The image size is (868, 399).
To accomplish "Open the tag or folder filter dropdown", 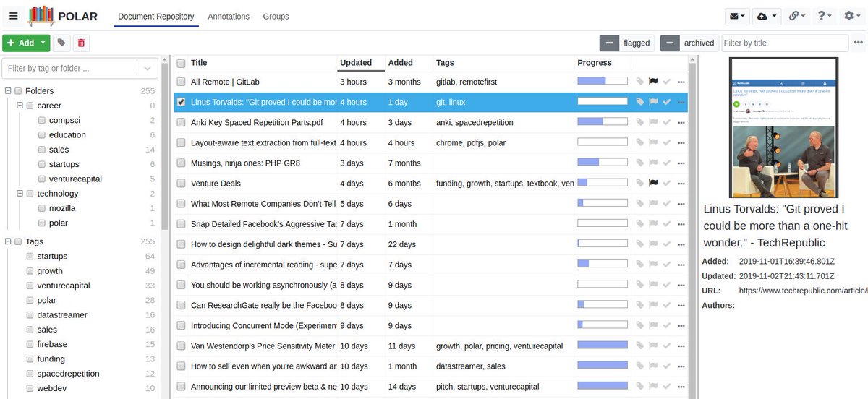I will coord(148,69).
